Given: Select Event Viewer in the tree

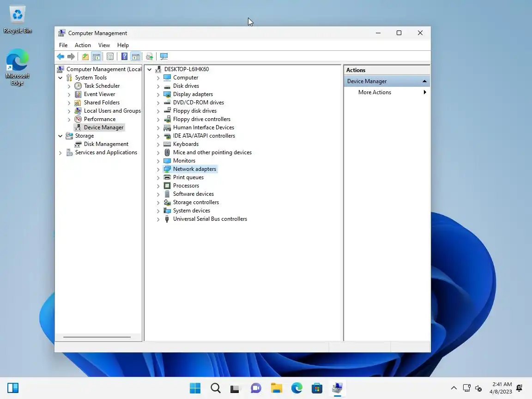Looking at the screenshot, I should [99, 94].
